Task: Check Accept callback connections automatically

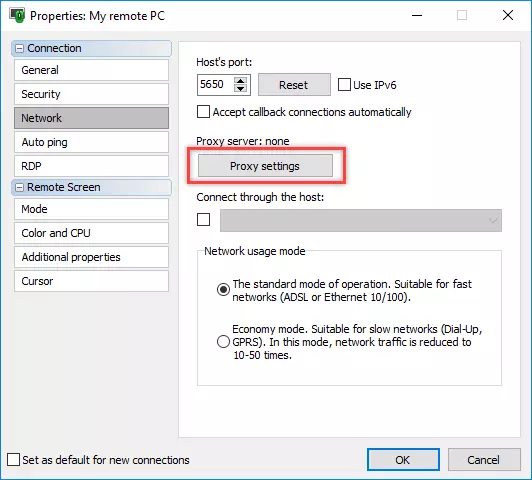Action: (x=203, y=112)
